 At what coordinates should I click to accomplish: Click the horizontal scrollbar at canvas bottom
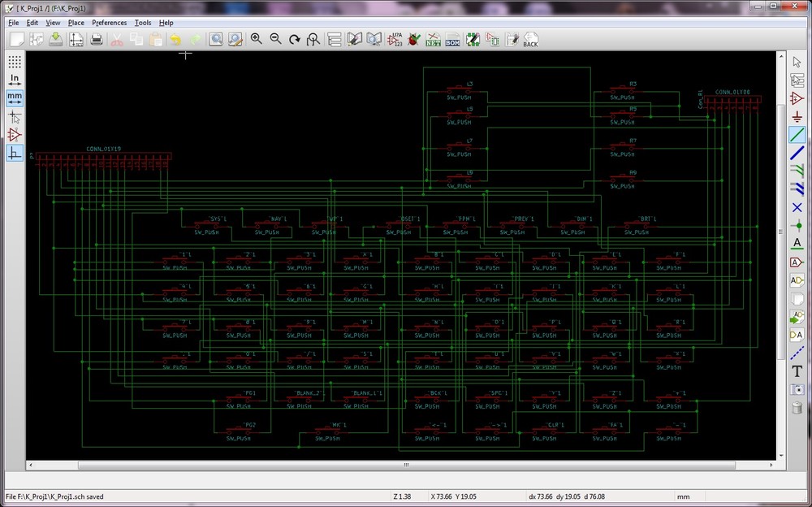406,466
